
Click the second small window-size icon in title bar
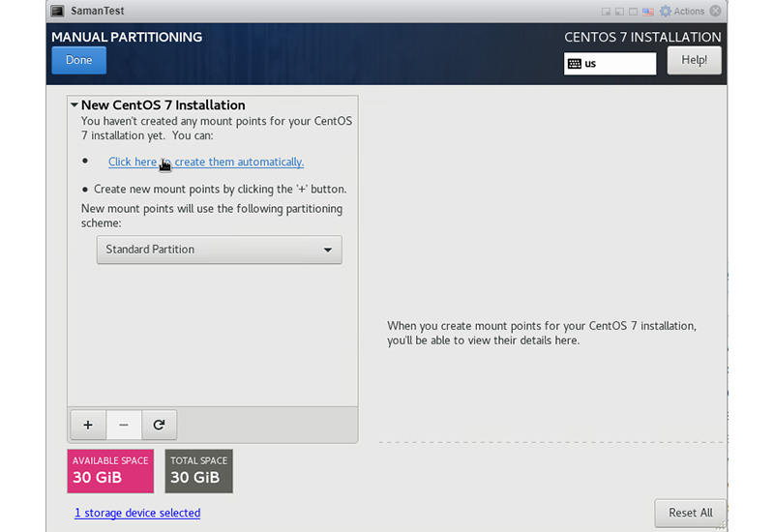[x=619, y=12]
